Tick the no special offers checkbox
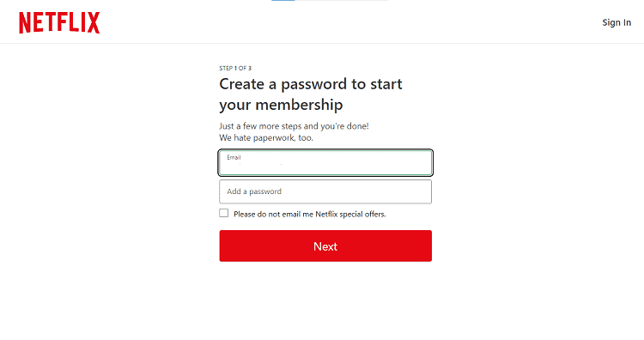Viewport: 644px width, 340px height. tap(224, 213)
